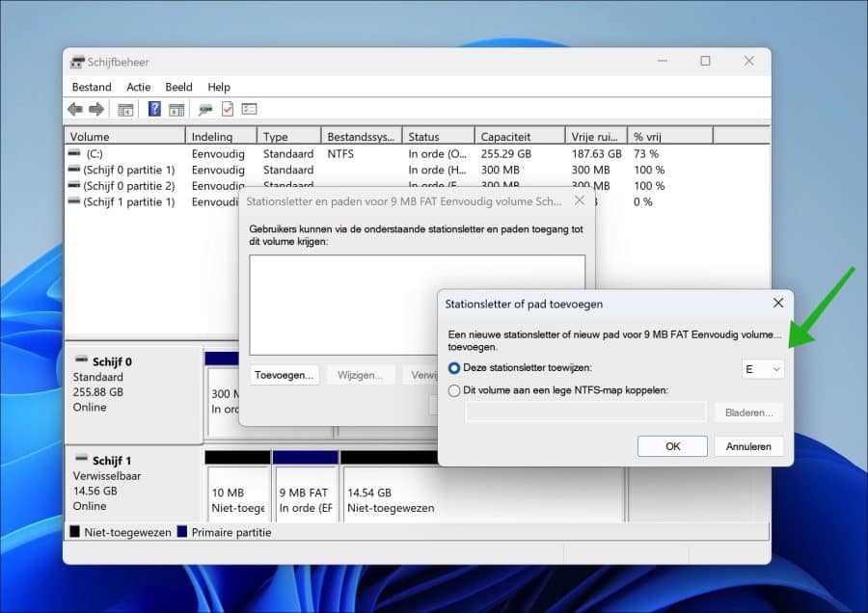Image resolution: width=868 pixels, height=613 pixels.
Task: Open the blue Help question mark icon
Action: point(154,109)
